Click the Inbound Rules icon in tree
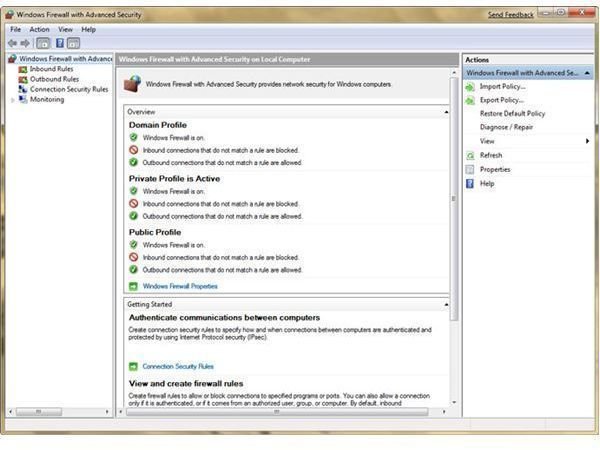Image resolution: width=600 pixels, height=450 pixels. (23, 69)
